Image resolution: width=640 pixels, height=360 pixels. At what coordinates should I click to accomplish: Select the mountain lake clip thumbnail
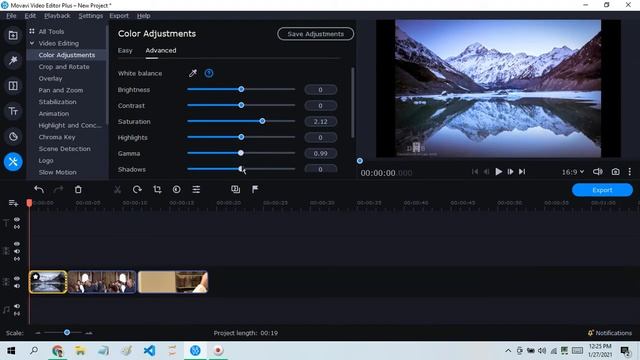click(48, 282)
